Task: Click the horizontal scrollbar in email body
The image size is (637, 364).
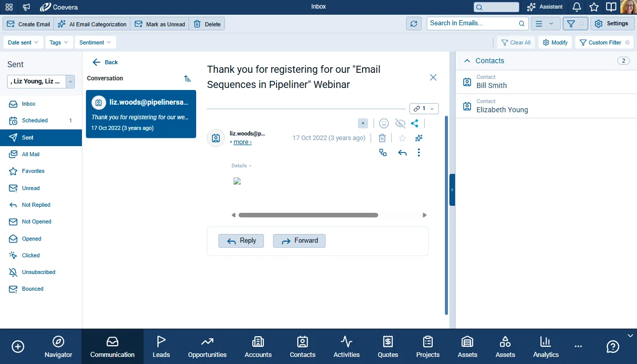Action: [x=308, y=215]
